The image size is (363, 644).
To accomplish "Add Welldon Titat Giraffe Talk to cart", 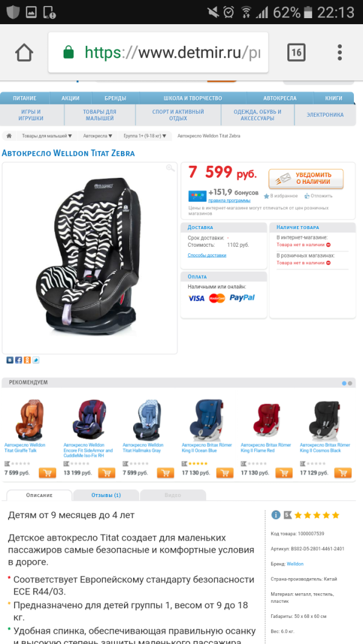I will pos(48,473).
